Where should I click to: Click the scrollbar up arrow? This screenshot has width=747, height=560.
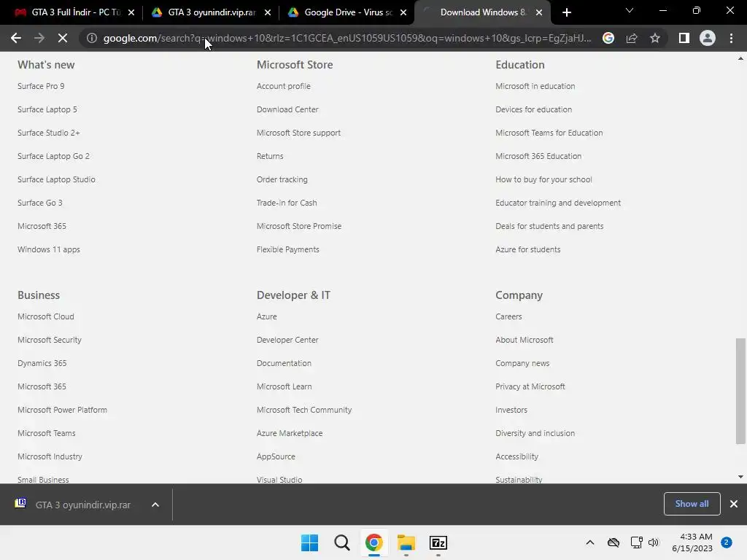point(740,58)
